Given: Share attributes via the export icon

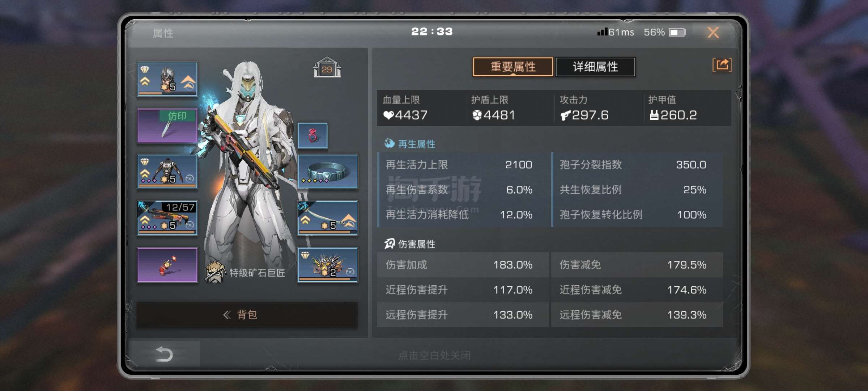Looking at the screenshot, I should [x=722, y=65].
